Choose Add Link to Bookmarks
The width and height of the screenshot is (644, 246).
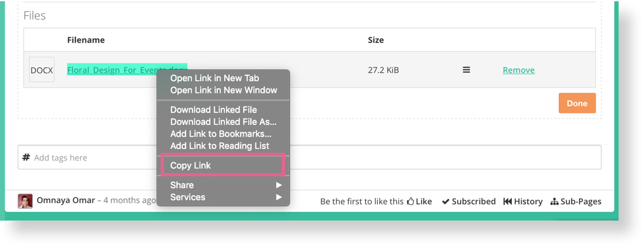pyautogui.click(x=221, y=134)
